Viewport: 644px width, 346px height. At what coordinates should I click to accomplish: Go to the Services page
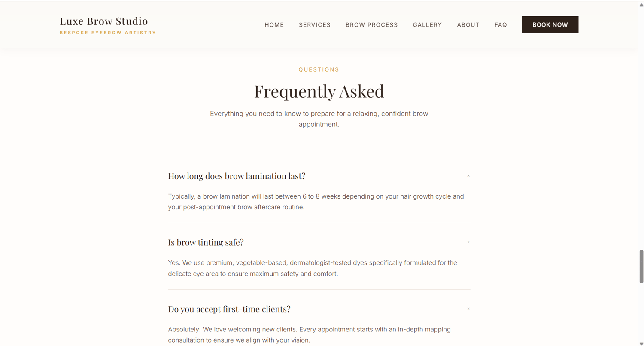(315, 25)
